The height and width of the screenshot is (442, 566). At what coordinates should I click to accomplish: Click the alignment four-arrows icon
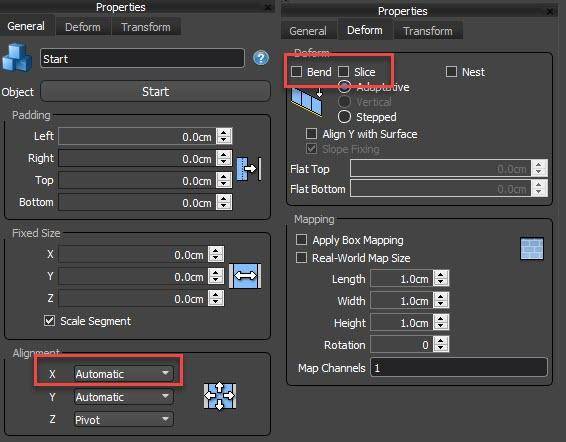[219, 396]
